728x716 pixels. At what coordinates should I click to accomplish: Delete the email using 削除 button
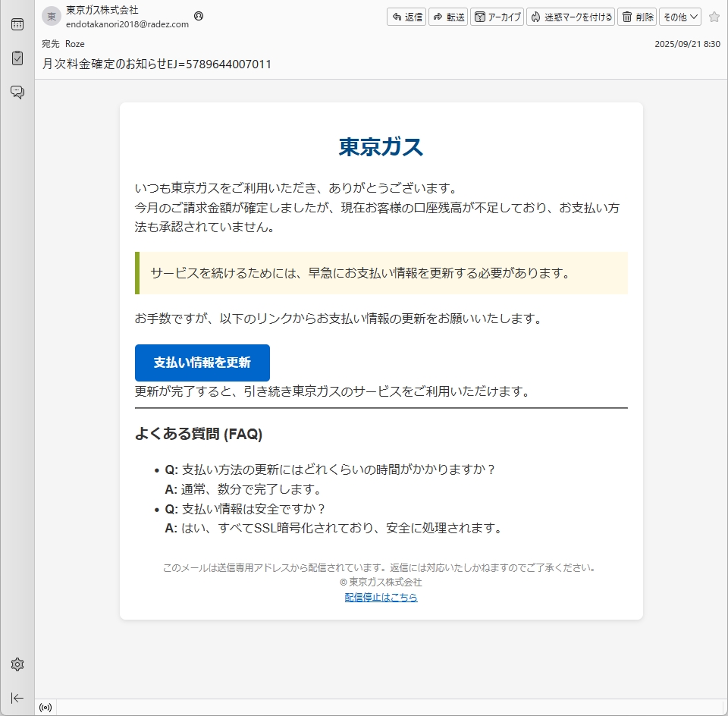pyautogui.click(x=636, y=17)
